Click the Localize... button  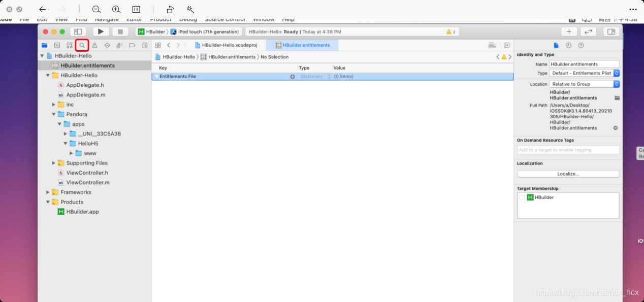click(568, 174)
